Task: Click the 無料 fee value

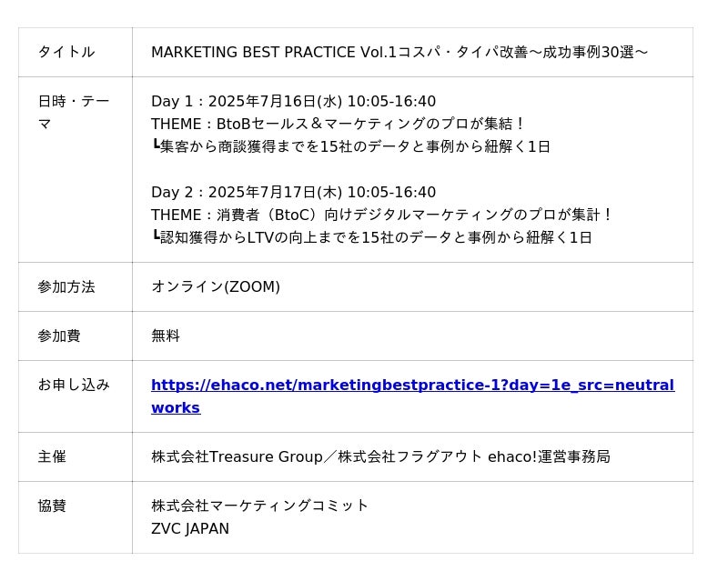Action: (x=166, y=336)
